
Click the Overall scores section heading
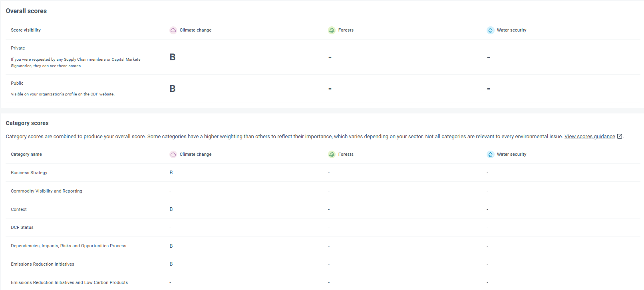pyautogui.click(x=26, y=11)
